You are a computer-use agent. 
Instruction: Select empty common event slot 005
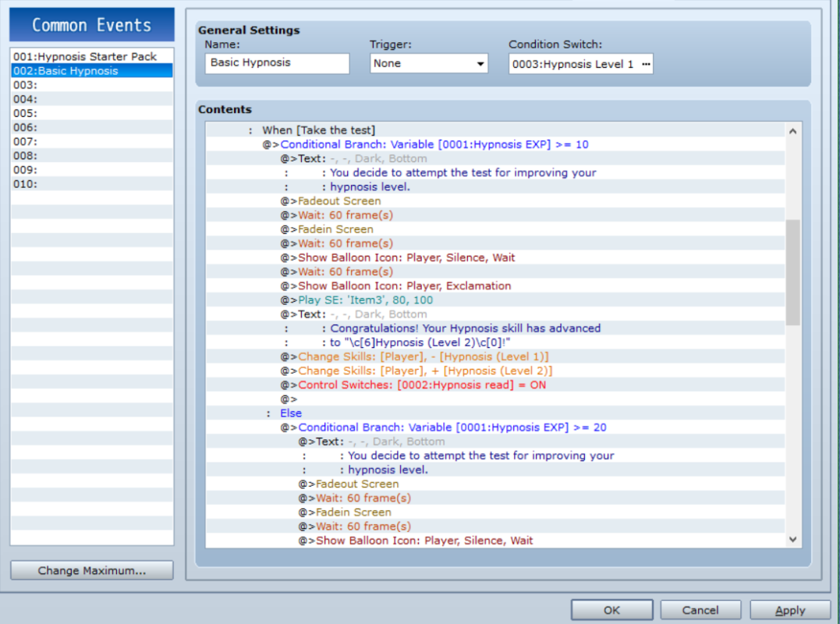point(92,113)
